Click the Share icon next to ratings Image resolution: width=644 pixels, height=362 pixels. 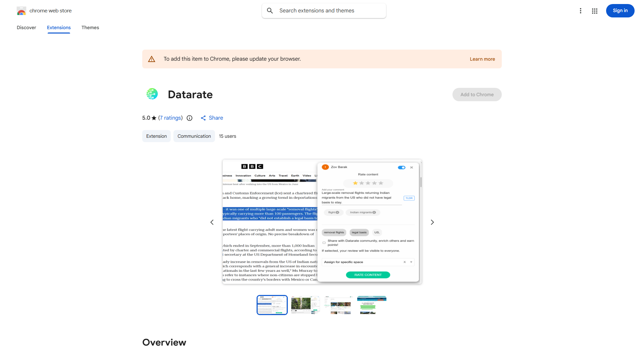204,118
